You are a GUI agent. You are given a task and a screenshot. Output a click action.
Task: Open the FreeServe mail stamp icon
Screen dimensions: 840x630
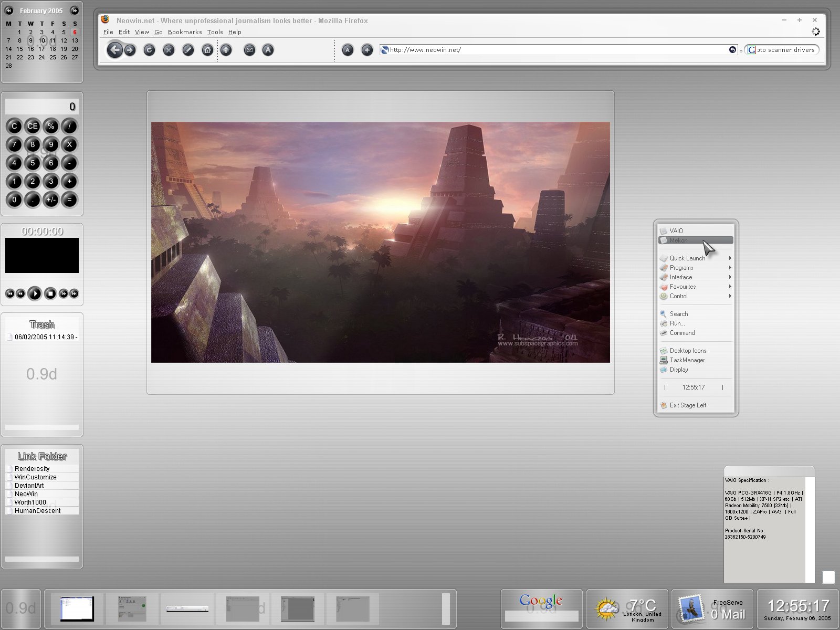(x=690, y=608)
